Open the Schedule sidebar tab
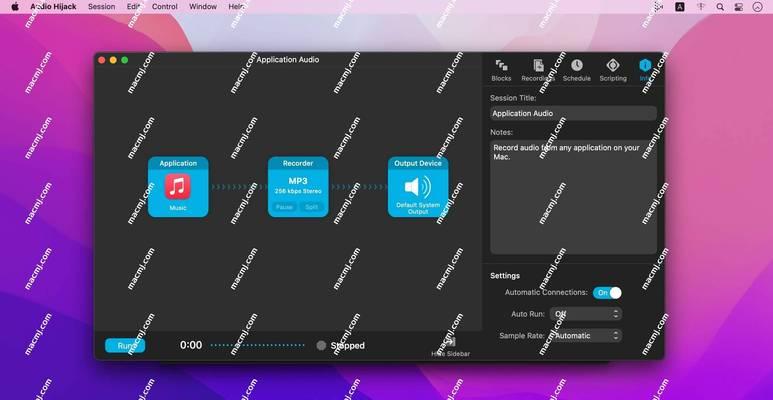 [576, 70]
